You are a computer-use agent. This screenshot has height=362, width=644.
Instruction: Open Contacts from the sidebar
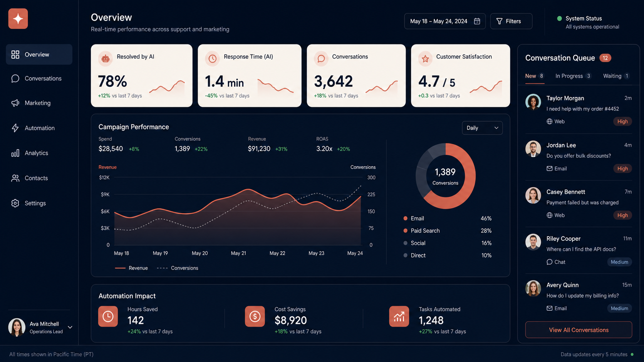(x=39, y=178)
